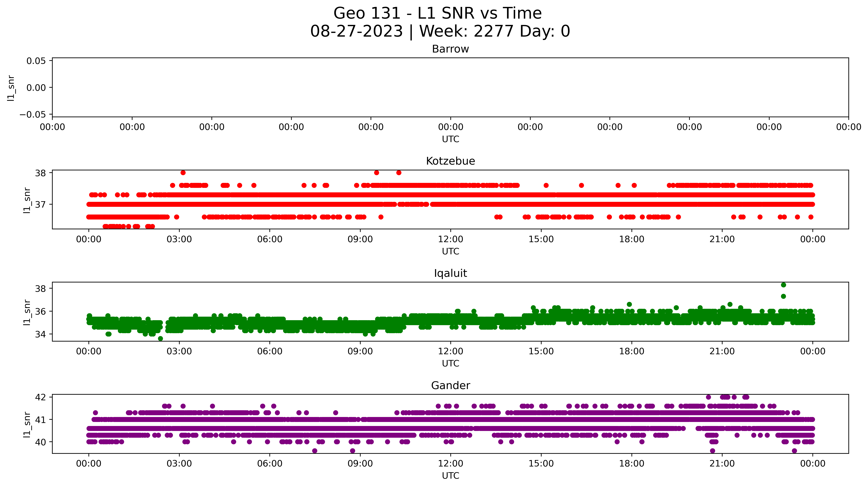Click the "l1_snr" y-axis label of Gander plot
The image size is (868, 487).
(x=27, y=425)
